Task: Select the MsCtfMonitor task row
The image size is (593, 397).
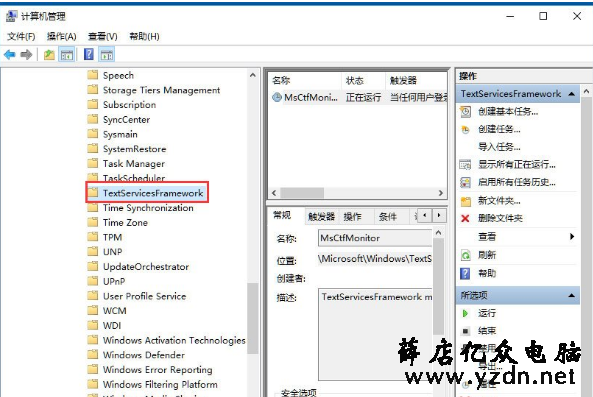Action: coord(358,98)
